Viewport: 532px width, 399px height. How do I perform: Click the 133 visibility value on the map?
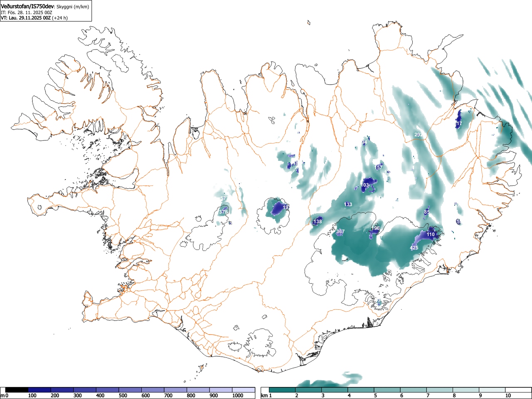348,204
